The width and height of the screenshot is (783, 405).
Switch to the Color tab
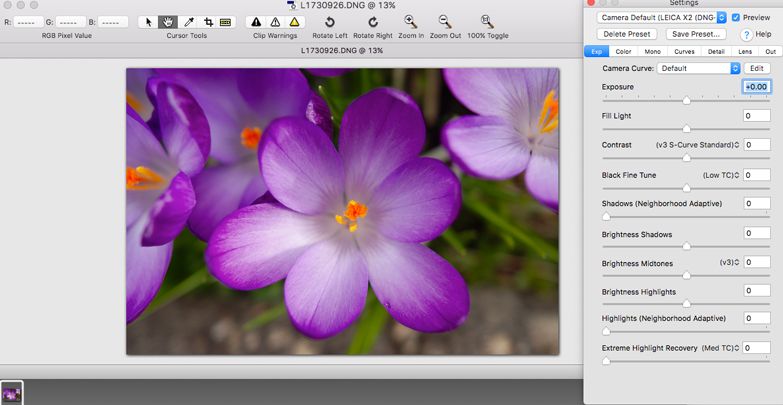(x=623, y=51)
